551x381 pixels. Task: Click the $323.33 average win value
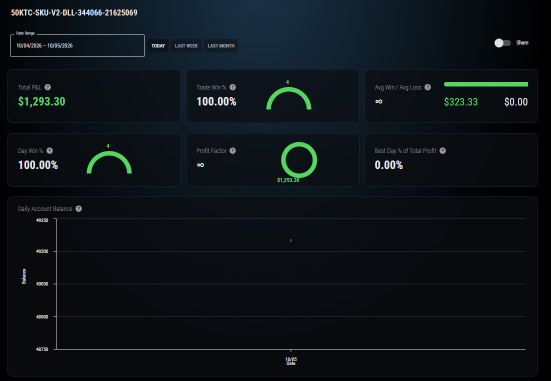[x=461, y=102]
